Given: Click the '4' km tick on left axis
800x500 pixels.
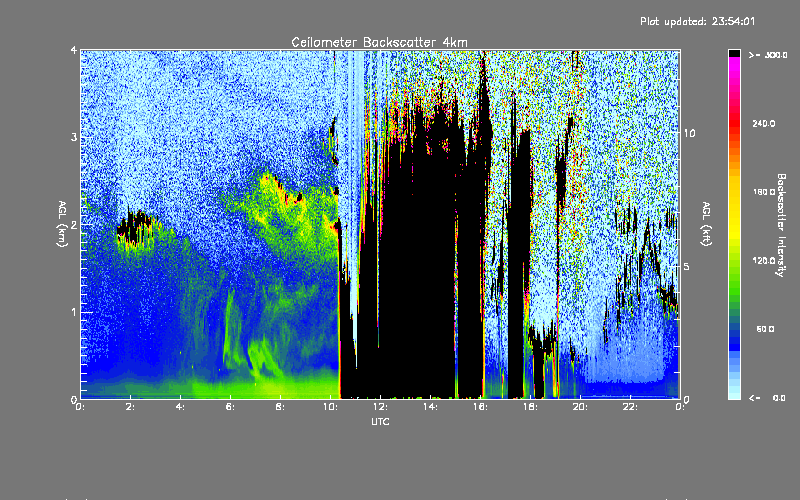Looking at the screenshot, I should point(74,50).
